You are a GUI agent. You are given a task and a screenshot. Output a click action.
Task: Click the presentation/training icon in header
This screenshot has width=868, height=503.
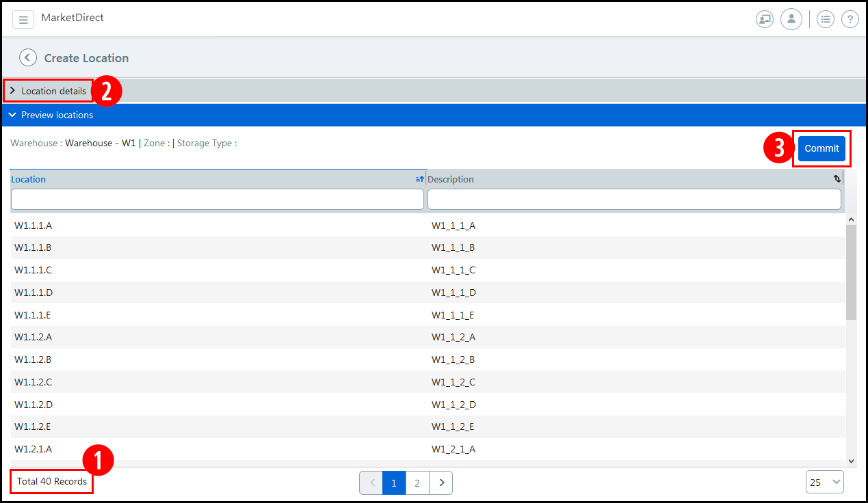tap(764, 19)
